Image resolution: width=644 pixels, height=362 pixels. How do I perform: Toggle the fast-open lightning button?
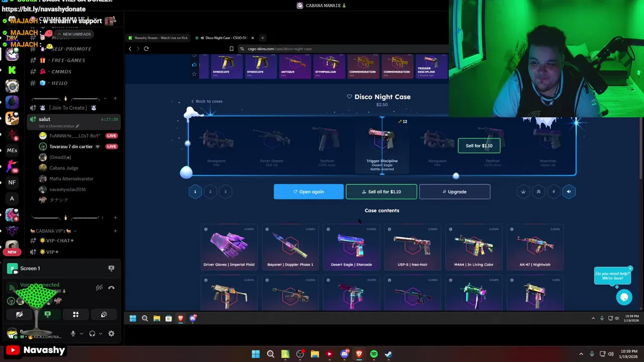(x=553, y=192)
